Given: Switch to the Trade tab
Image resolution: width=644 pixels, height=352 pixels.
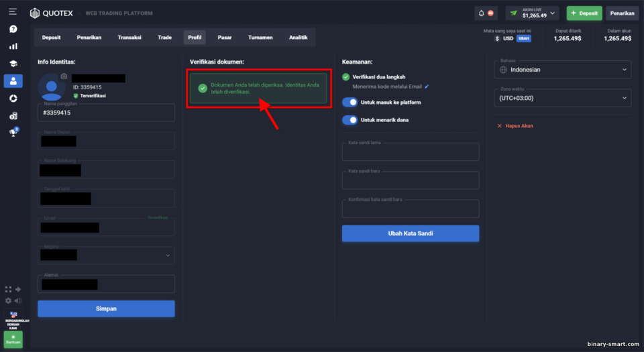Looking at the screenshot, I should tap(165, 38).
